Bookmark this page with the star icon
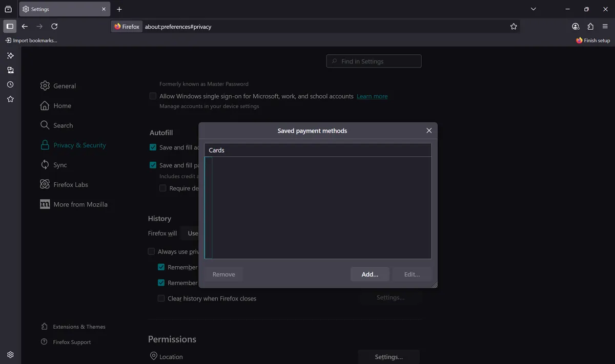615x364 pixels. click(514, 27)
